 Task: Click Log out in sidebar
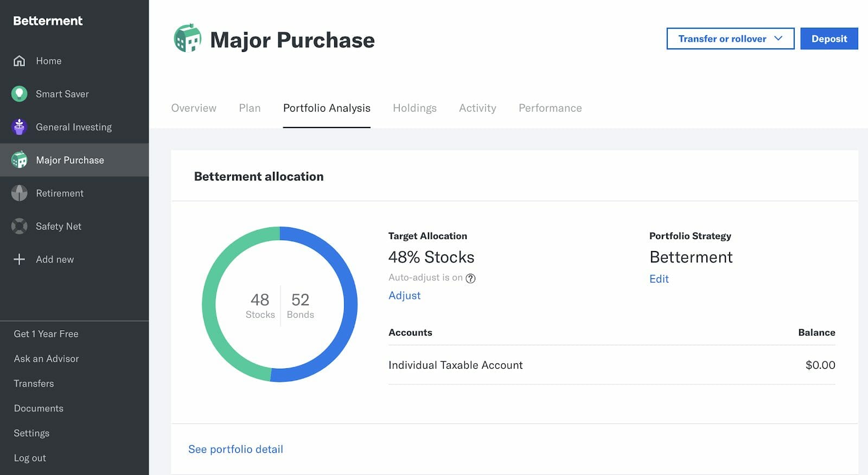(x=30, y=458)
